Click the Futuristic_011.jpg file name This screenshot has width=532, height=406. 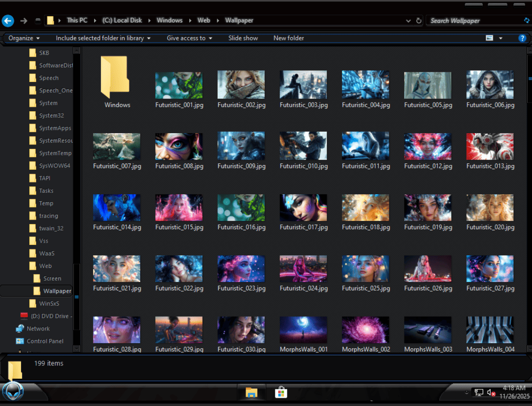click(x=366, y=166)
